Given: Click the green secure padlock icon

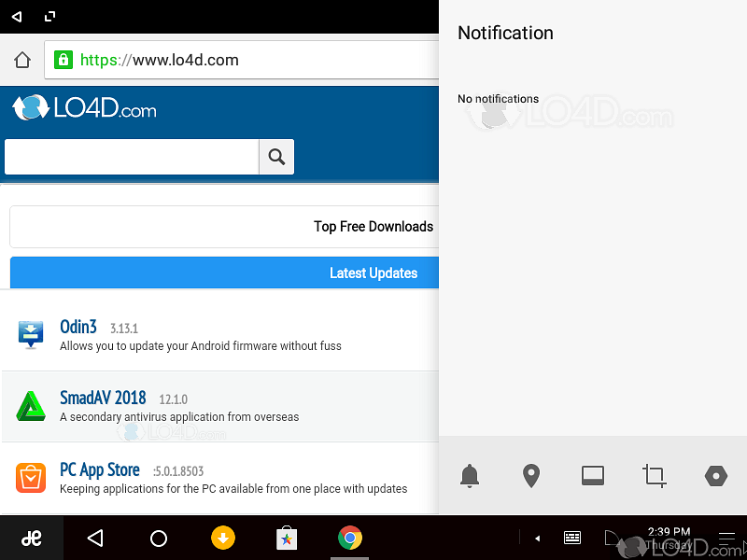Looking at the screenshot, I should click(63, 60).
